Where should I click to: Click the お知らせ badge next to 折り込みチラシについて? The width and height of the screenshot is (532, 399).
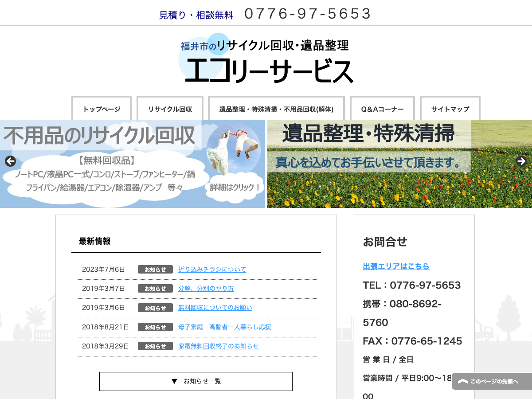pos(155,269)
